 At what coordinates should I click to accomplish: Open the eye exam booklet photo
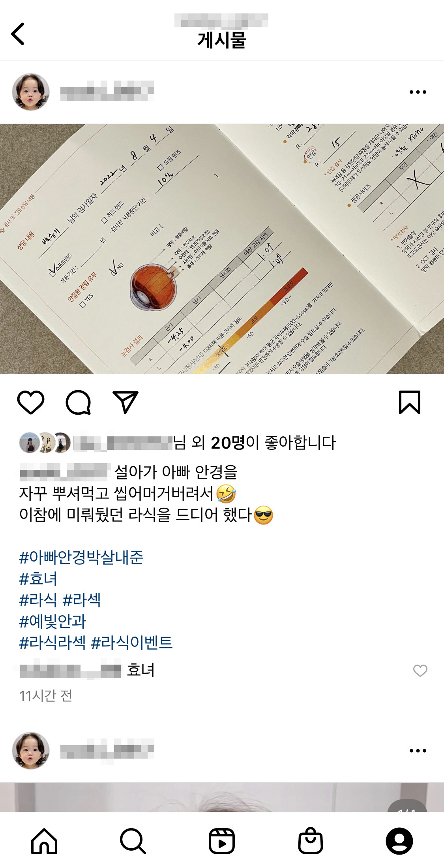point(222,249)
